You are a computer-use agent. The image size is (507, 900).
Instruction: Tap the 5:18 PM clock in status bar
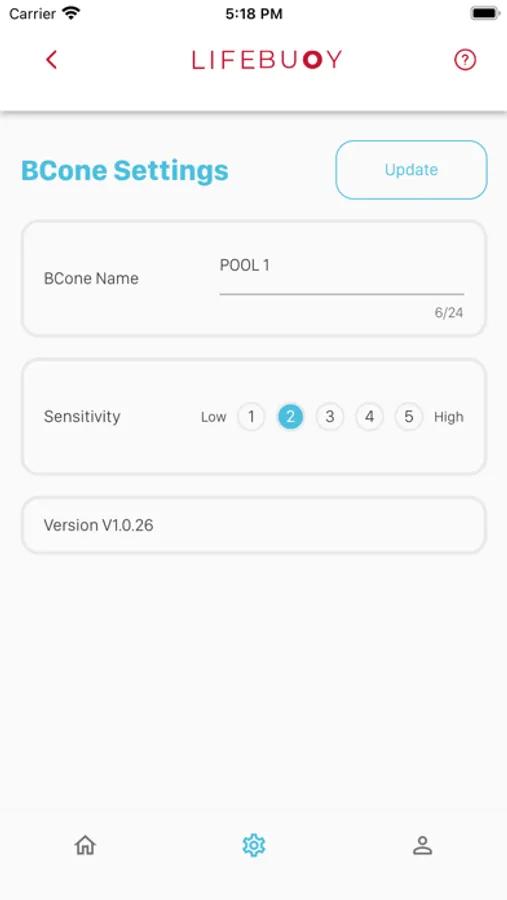[254, 14]
